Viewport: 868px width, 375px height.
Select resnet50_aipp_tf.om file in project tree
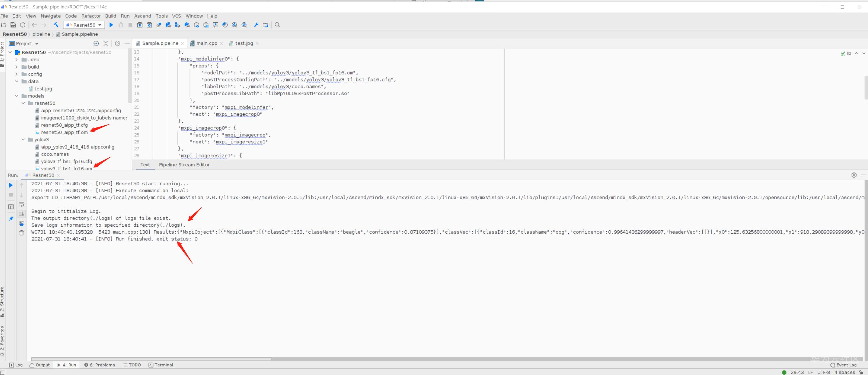point(64,132)
